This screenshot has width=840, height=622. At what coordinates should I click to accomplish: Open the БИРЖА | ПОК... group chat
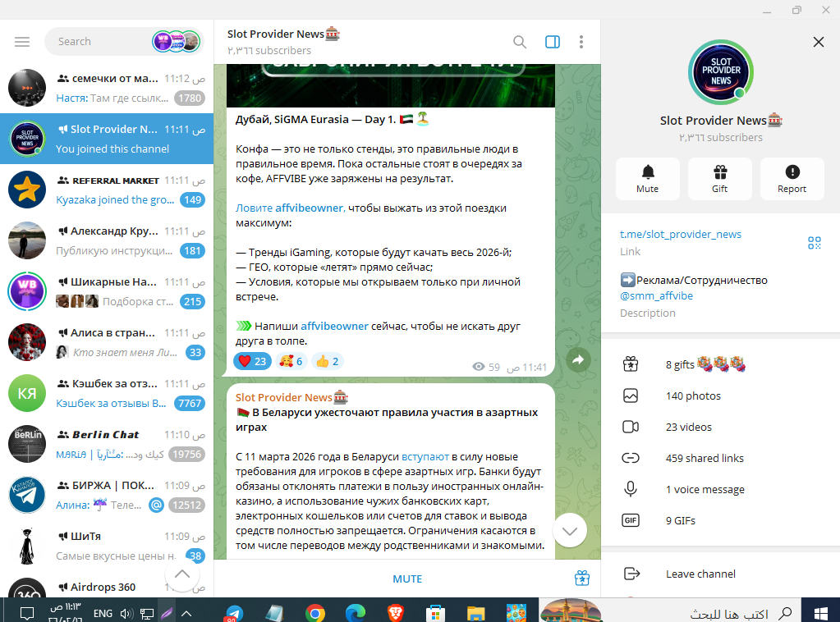107,495
